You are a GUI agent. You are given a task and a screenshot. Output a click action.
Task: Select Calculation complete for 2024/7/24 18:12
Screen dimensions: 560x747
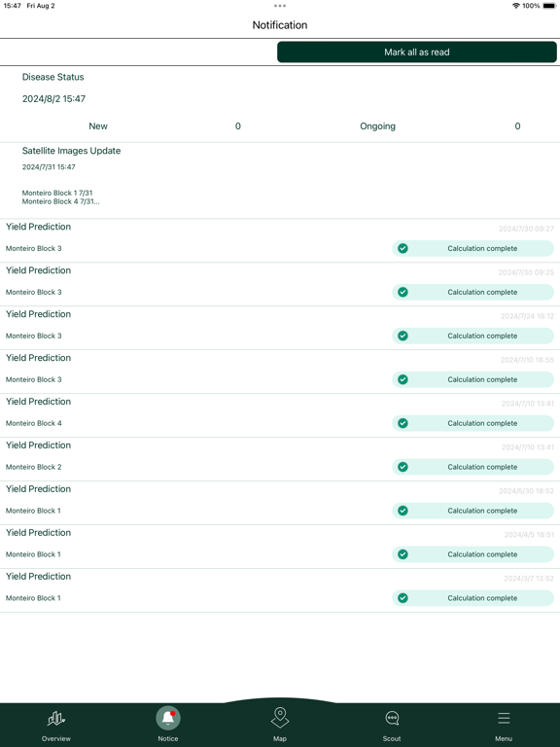(x=472, y=336)
